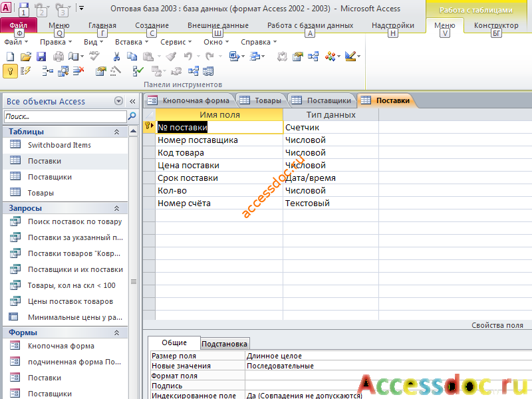Collapse the Запросы group in navigation pane

[x=117, y=208]
